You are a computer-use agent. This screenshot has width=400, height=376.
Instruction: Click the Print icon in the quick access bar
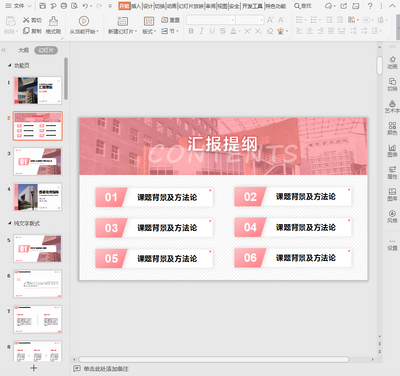click(x=64, y=6)
